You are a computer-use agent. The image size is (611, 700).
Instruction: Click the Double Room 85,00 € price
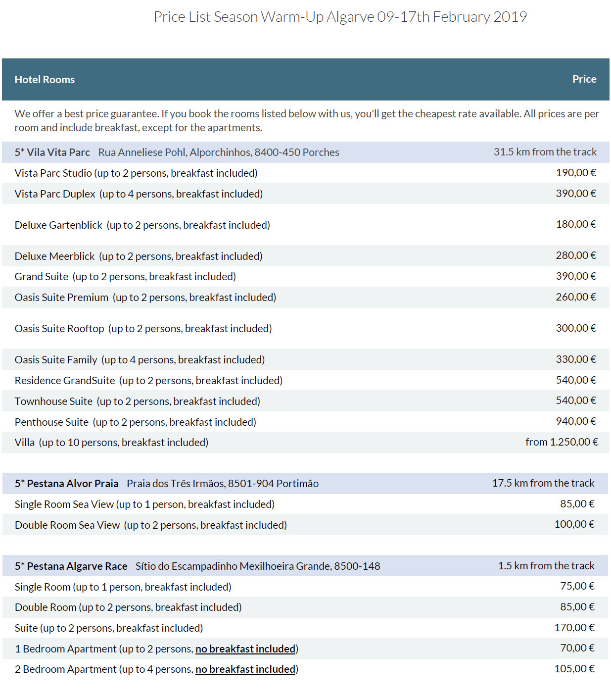577,607
